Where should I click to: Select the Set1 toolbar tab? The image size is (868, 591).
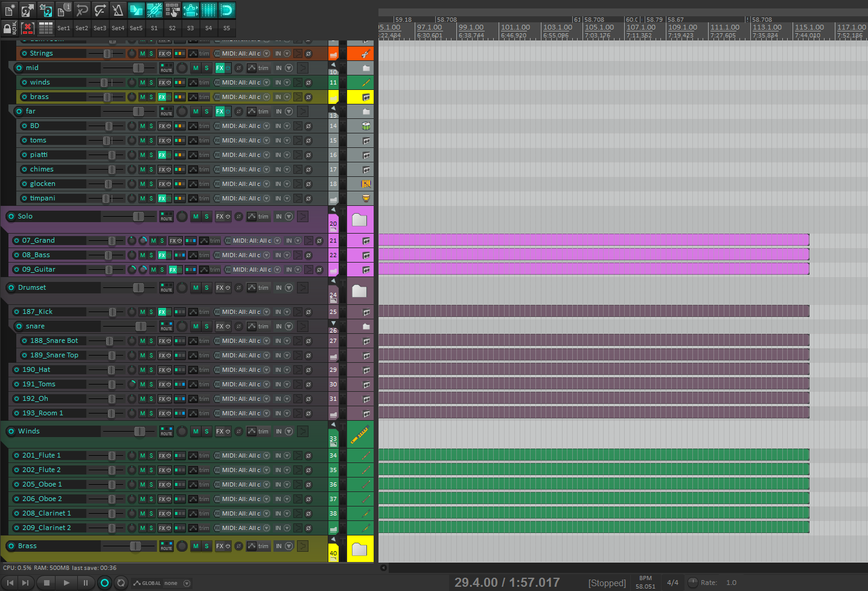point(63,28)
